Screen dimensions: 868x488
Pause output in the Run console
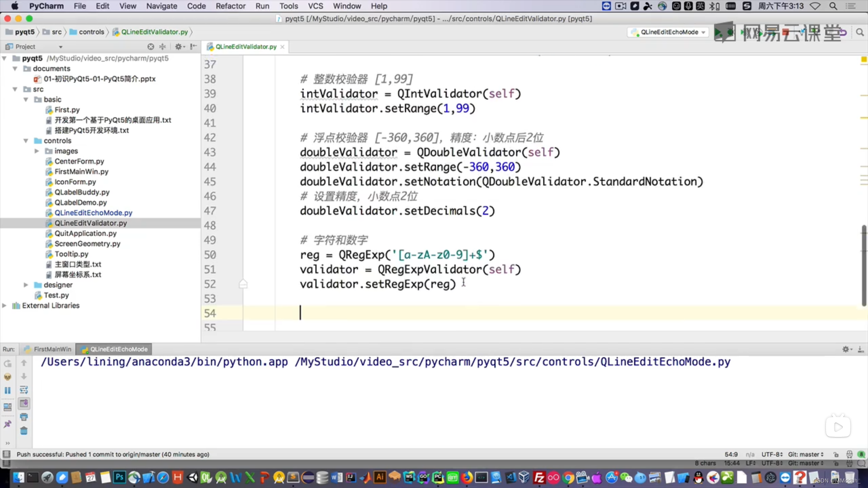[7, 390]
